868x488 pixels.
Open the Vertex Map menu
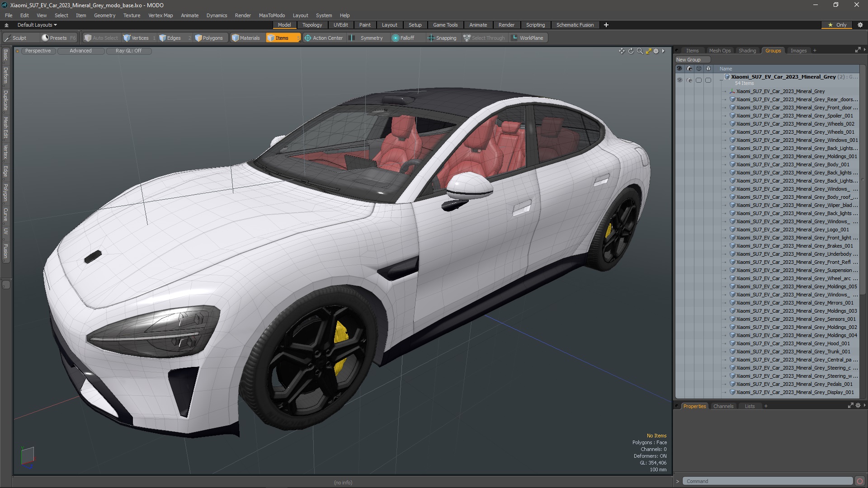[160, 15]
